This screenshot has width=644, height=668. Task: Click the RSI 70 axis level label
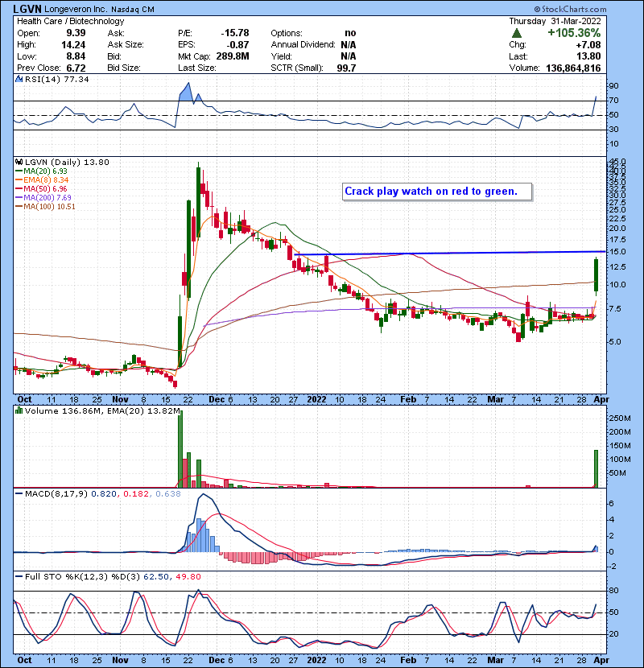click(613, 101)
